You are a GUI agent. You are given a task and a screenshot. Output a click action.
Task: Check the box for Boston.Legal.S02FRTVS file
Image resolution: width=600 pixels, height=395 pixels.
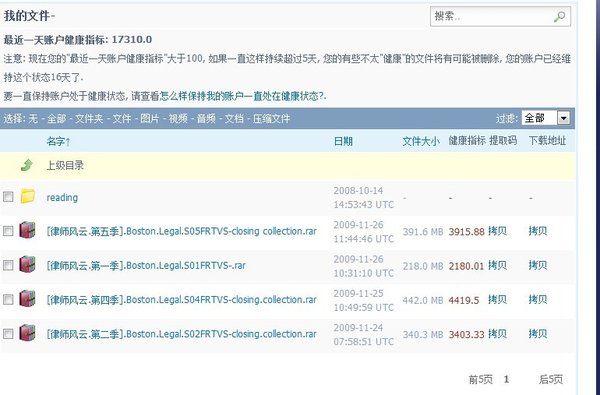(8, 334)
